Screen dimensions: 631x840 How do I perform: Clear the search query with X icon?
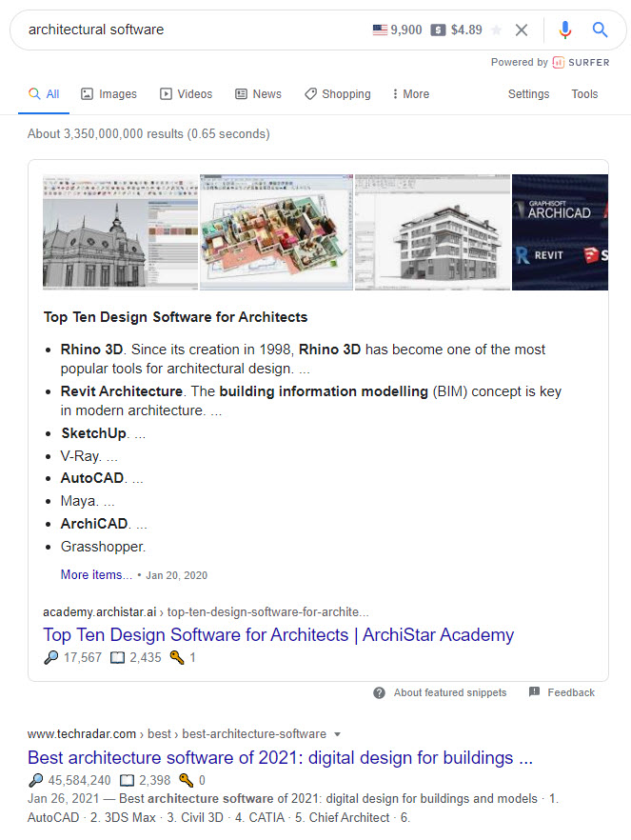(x=522, y=30)
